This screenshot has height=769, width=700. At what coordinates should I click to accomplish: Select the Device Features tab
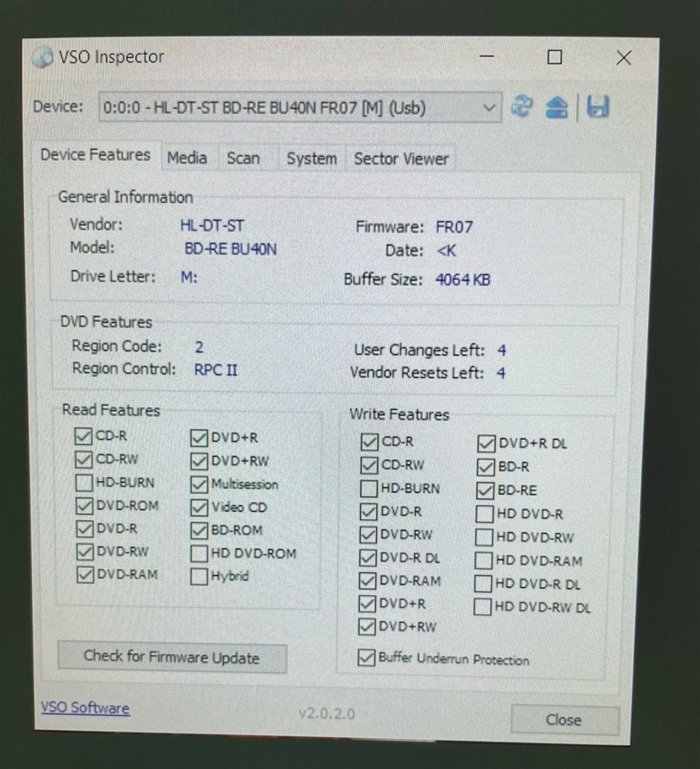(95, 155)
